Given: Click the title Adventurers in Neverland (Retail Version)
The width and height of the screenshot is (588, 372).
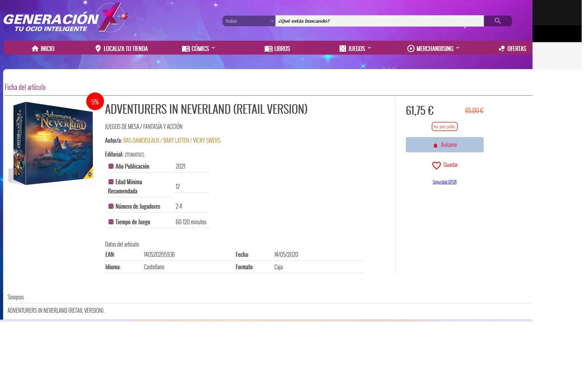Looking at the screenshot, I should (206, 108).
